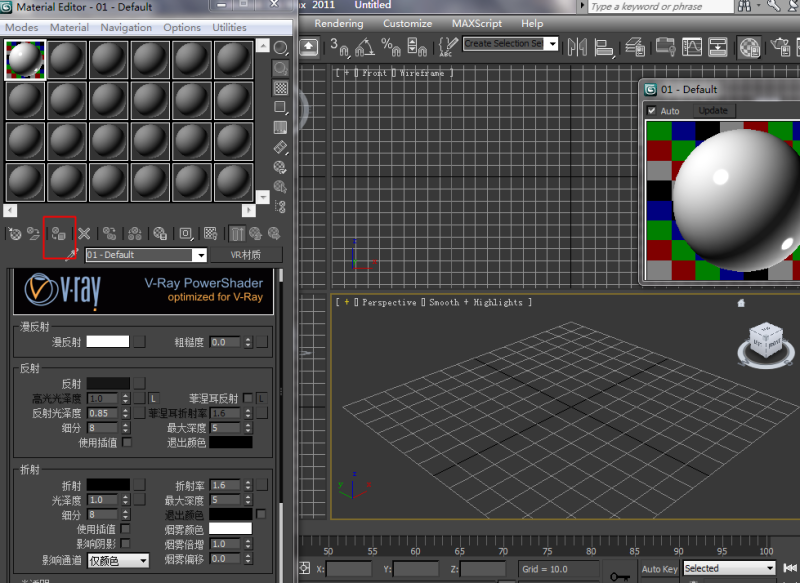Enable the Auto checkbox in the preview window
The image size is (800, 583).
(651, 110)
